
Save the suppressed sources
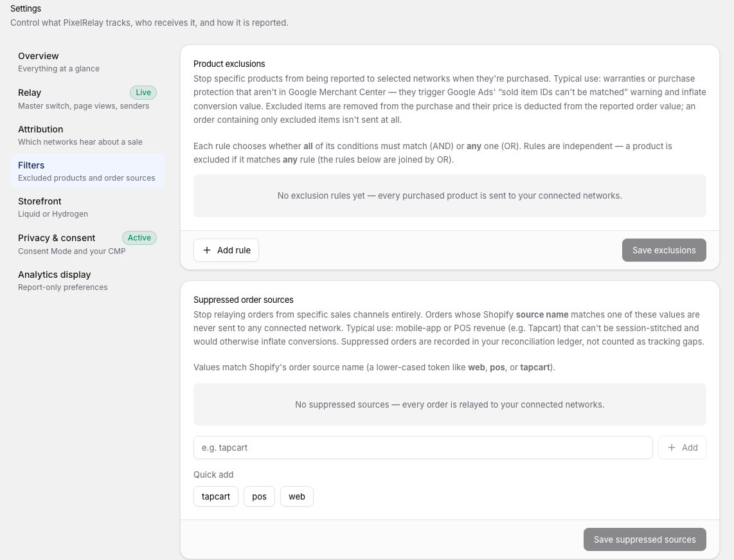pyautogui.click(x=645, y=539)
